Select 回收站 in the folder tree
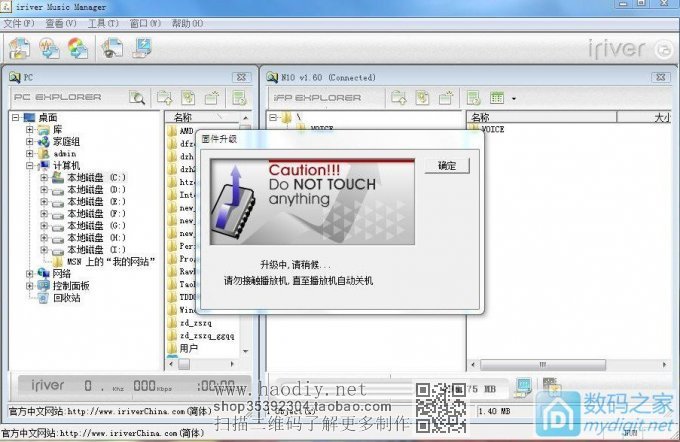 (x=66, y=297)
